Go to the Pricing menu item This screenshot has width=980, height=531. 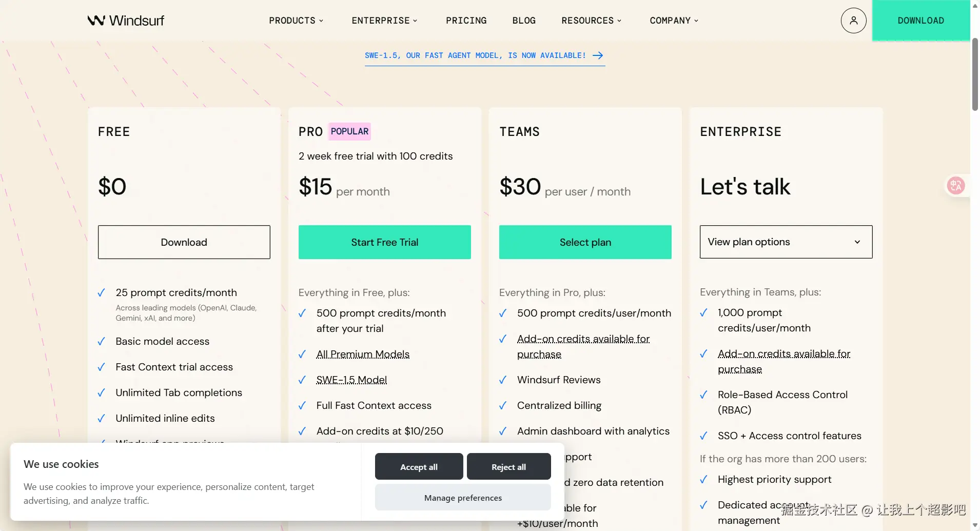(x=466, y=21)
